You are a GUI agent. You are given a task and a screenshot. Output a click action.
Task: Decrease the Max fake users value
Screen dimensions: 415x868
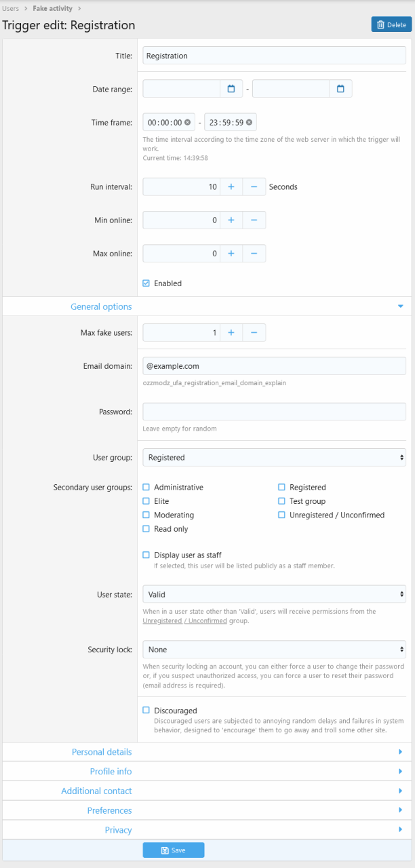pos(254,332)
